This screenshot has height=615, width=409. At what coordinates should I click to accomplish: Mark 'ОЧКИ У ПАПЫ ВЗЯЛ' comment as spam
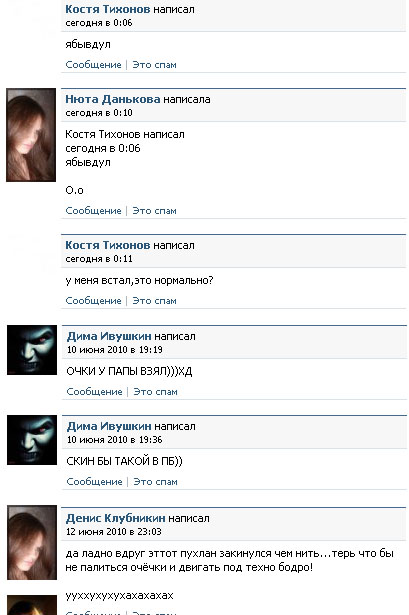(156, 392)
